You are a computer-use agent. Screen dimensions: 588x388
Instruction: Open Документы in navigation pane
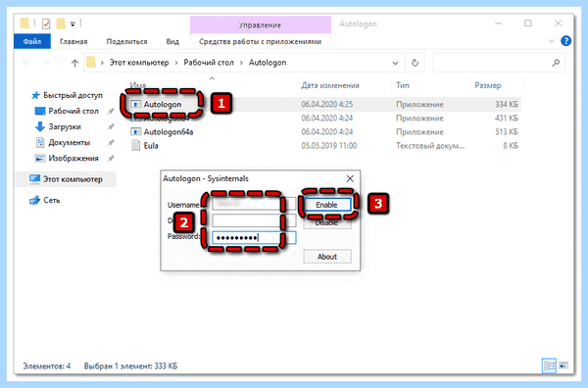click(x=69, y=142)
